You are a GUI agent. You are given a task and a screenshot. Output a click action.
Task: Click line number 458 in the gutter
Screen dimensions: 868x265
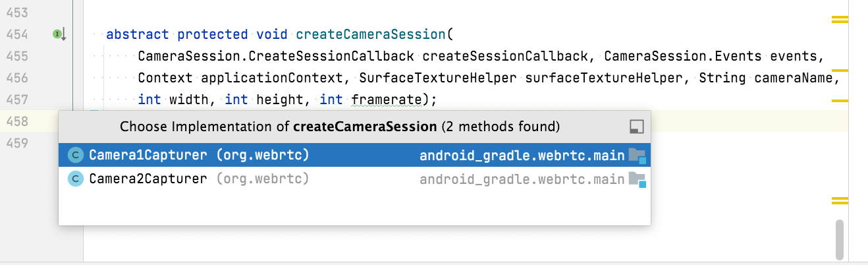point(16,121)
